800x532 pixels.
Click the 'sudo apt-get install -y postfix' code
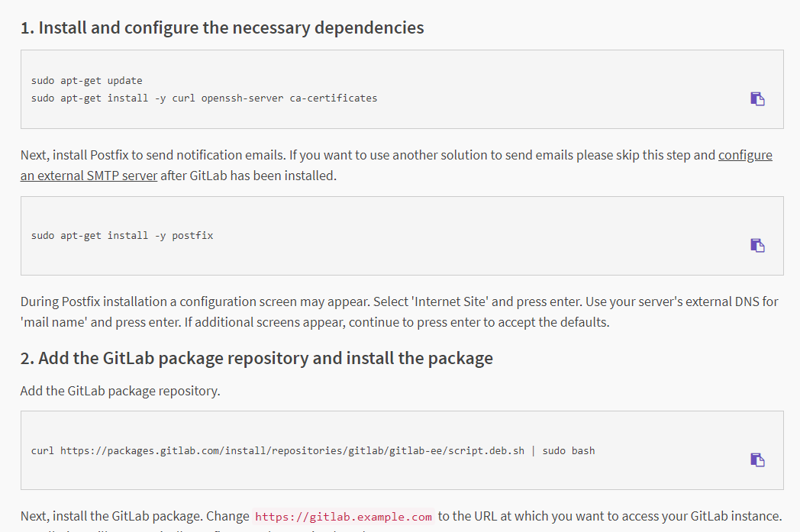122,236
